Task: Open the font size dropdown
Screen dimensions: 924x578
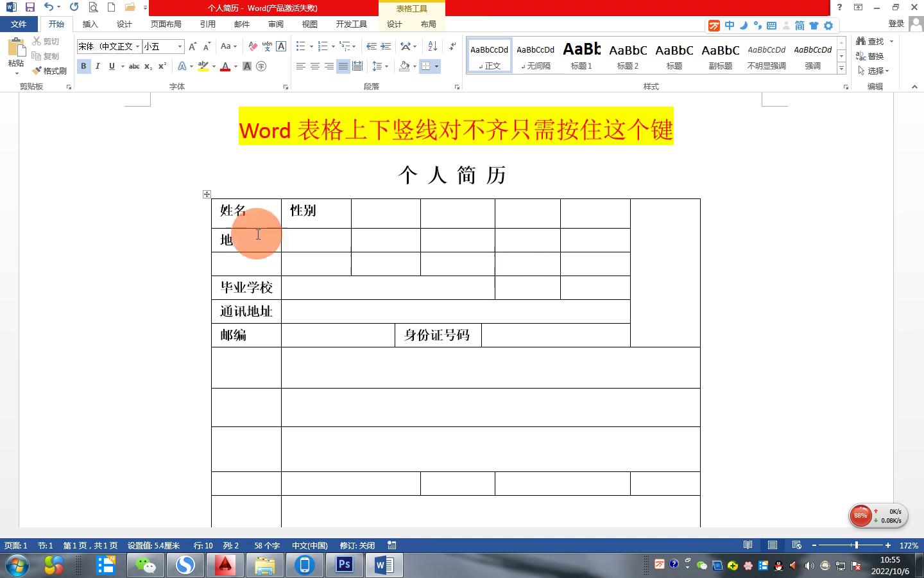Action: click(x=180, y=46)
